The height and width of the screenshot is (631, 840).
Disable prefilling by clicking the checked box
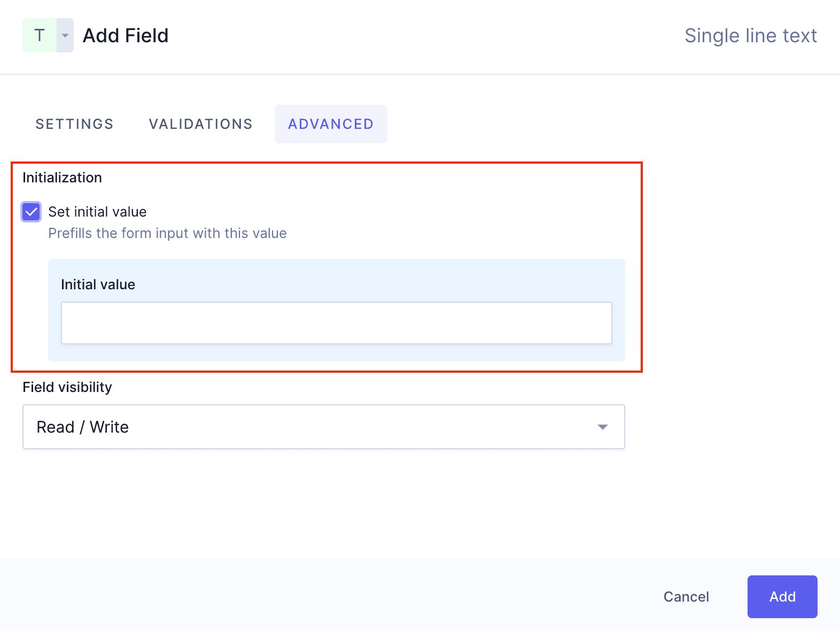[30, 212]
